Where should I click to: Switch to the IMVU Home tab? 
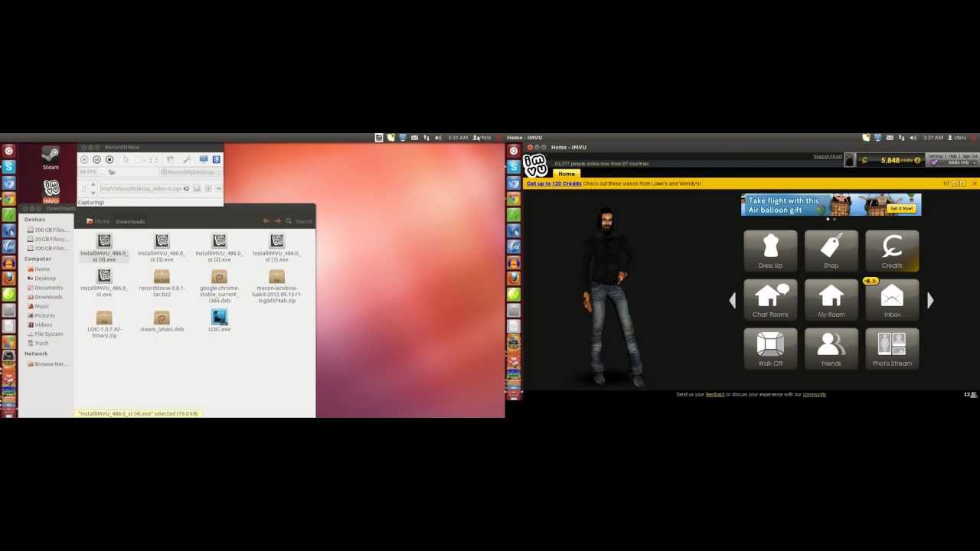(566, 174)
